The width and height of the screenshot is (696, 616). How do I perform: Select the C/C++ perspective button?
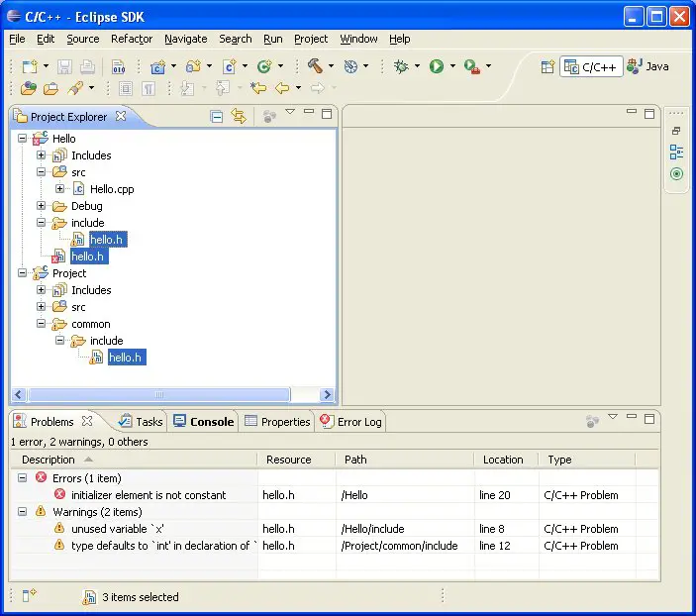(x=592, y=66)
